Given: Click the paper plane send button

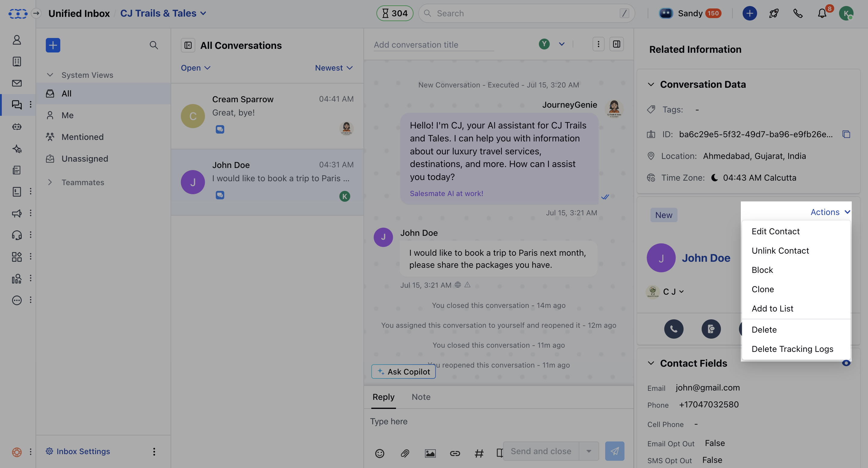Looking at the screenshot, I should [x=615, y=451].
